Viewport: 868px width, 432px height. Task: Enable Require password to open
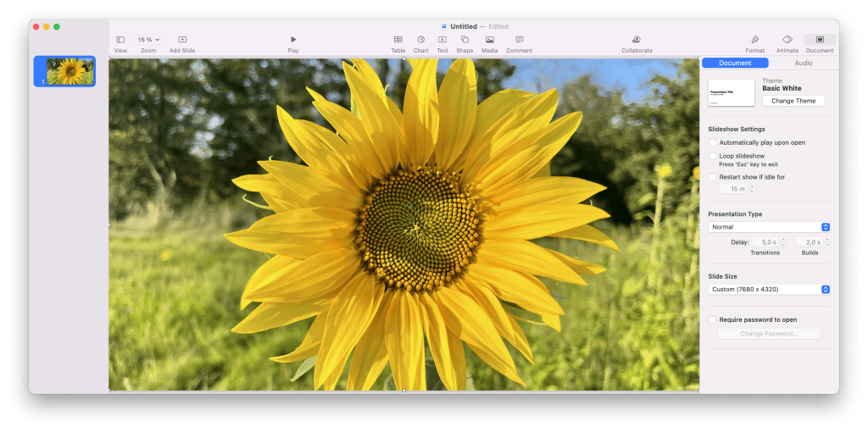713,319
